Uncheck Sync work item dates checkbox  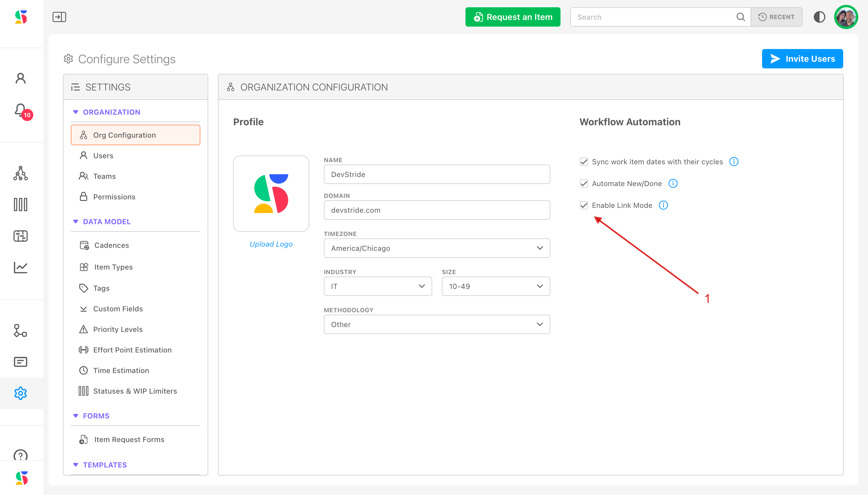(x=584, y=162)
